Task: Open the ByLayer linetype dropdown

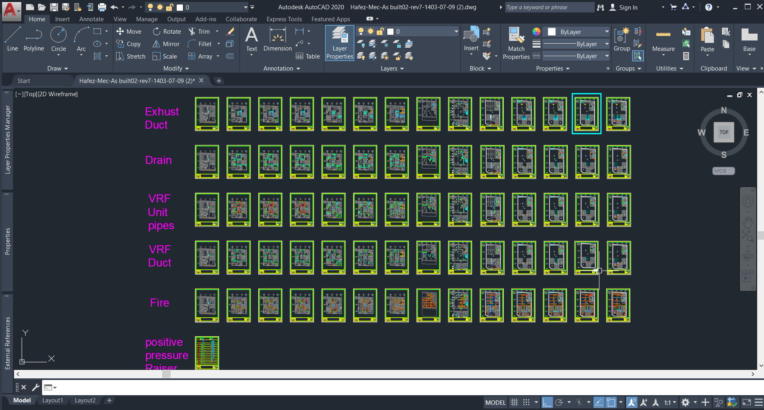Action: tap(576, 56)
